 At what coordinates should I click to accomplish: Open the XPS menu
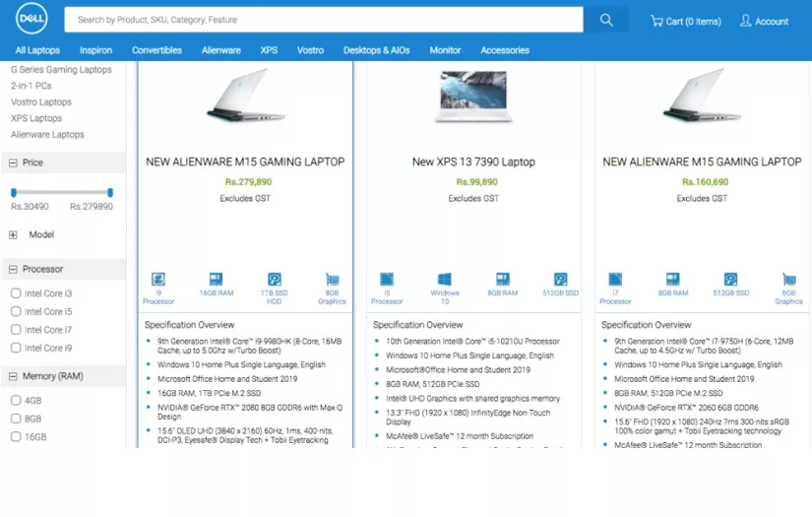[269, 50]
